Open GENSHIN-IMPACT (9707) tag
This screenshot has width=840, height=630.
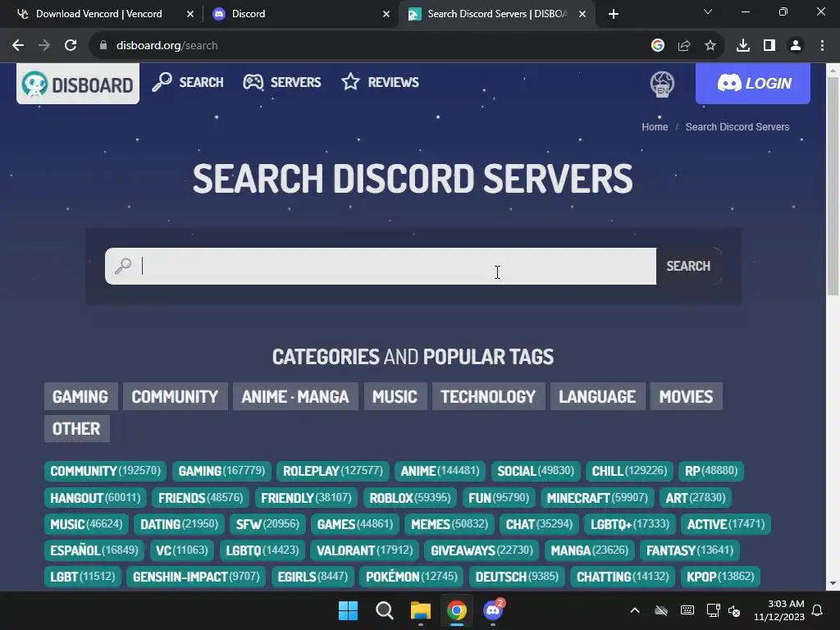point(196,577)
